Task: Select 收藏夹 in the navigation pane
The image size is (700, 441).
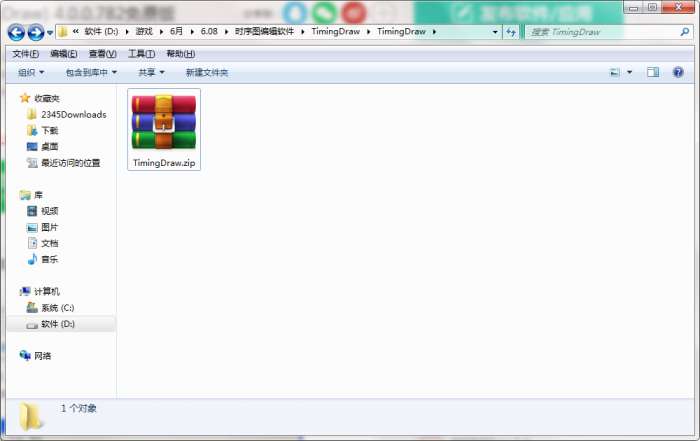Action: pyautogui.click(x=47, y=98)
